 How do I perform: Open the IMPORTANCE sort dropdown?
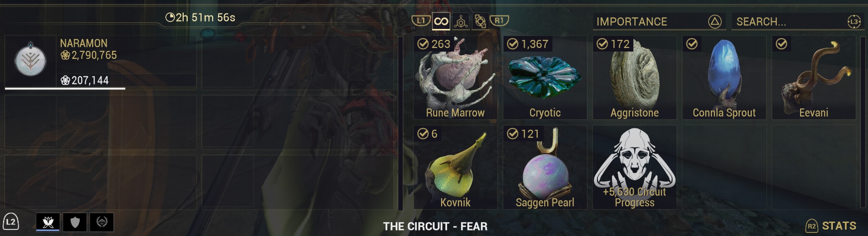point(659,22)
